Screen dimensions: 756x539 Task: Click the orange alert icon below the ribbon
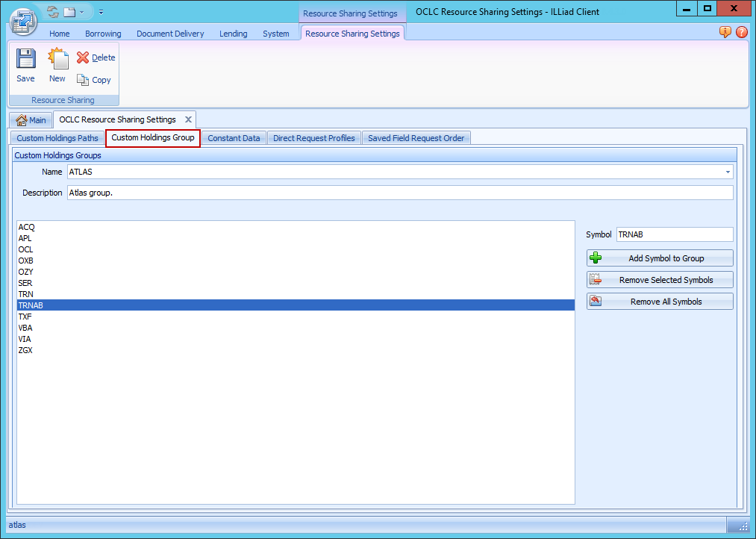[x=724, y=32]
